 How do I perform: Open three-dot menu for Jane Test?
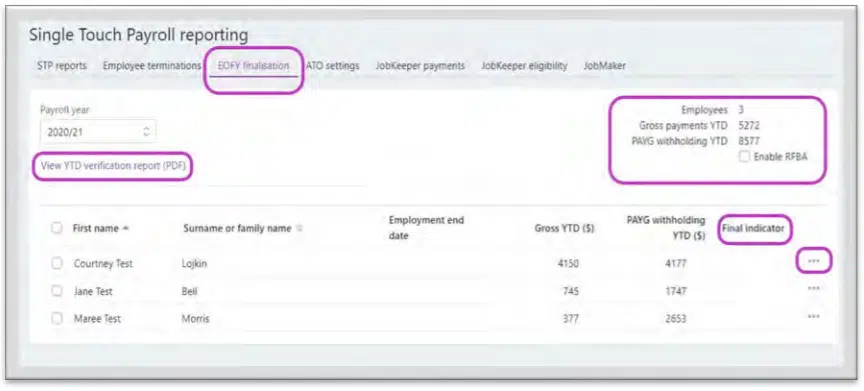[x=813, y=289]
